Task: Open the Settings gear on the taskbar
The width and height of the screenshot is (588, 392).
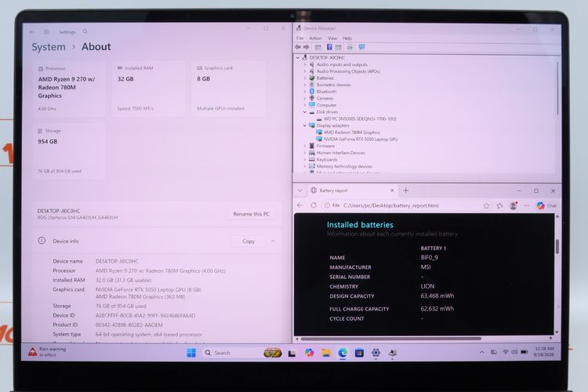Action: pyautogui.click(x=376, y=353)
